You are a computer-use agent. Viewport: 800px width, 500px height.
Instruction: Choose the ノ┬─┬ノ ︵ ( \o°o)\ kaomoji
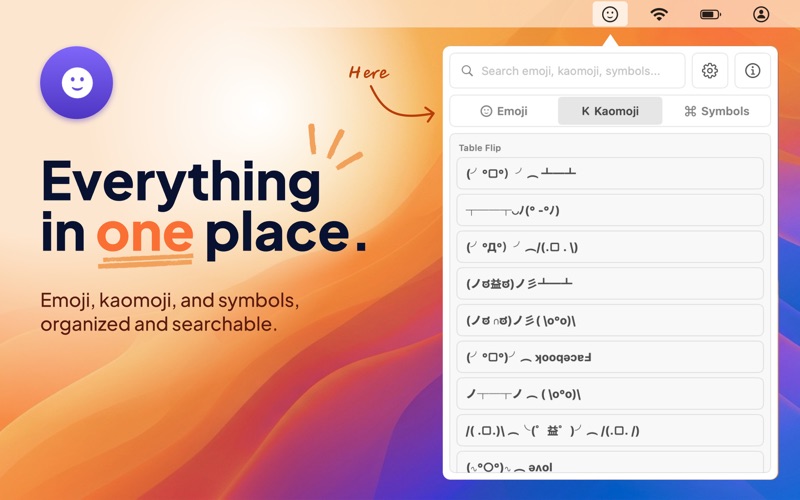click(x=610, y=393)
